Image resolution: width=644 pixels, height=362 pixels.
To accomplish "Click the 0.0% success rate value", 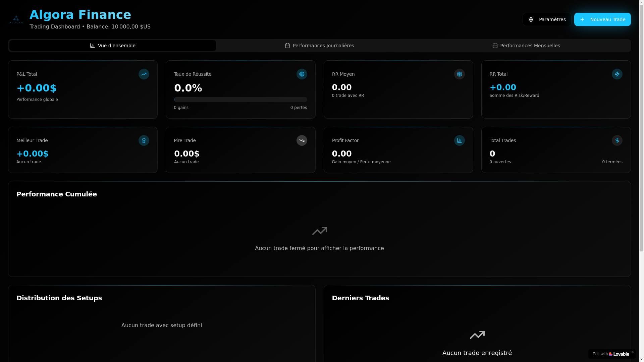I will (x=188, y=88).
